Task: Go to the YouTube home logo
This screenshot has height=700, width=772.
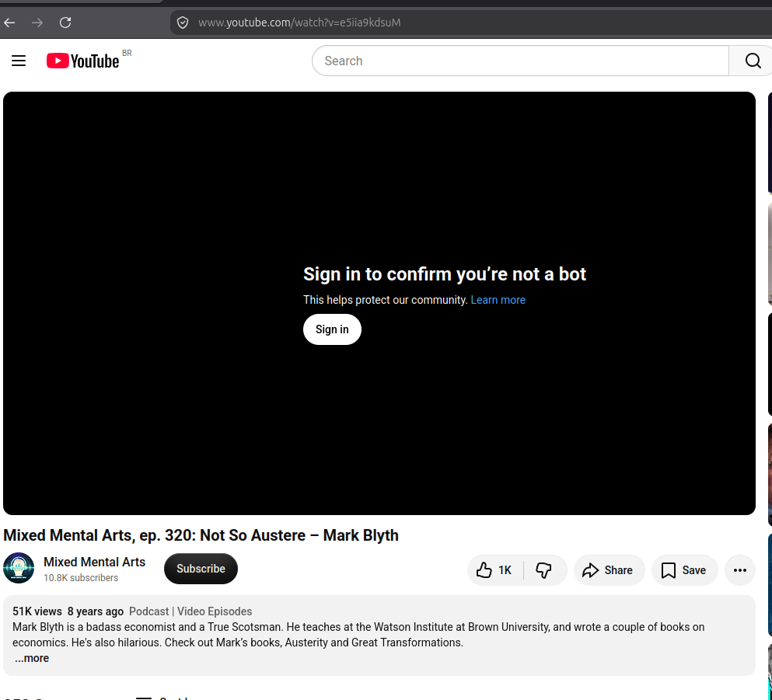Action: [x=82, y=61]
